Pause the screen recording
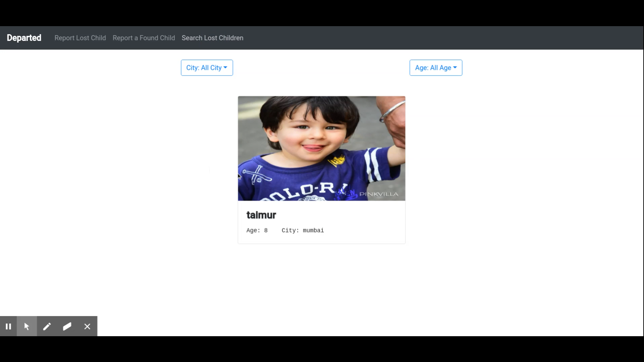 [x=8, y=326]
